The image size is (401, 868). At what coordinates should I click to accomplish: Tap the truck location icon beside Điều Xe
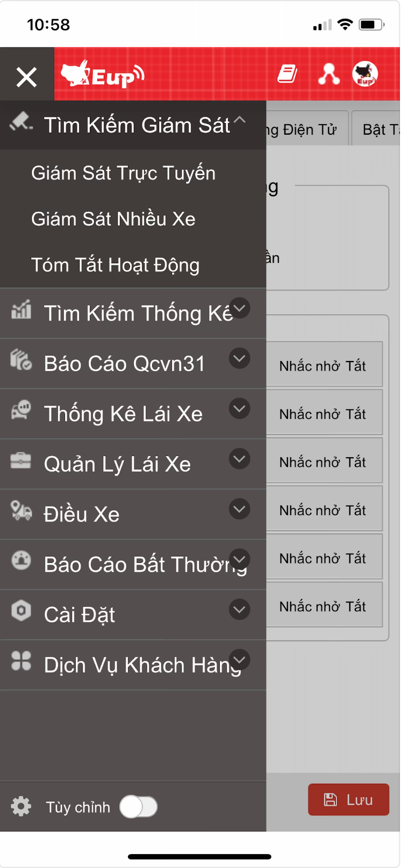pyautogui.click(x=21, y=511)
